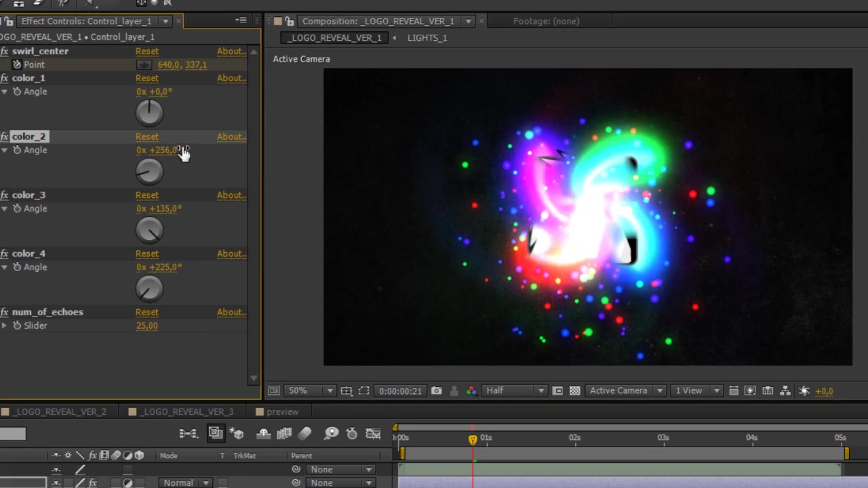Click the current time indicator in the timeline
868x488 pixels.
pos(473,439)
